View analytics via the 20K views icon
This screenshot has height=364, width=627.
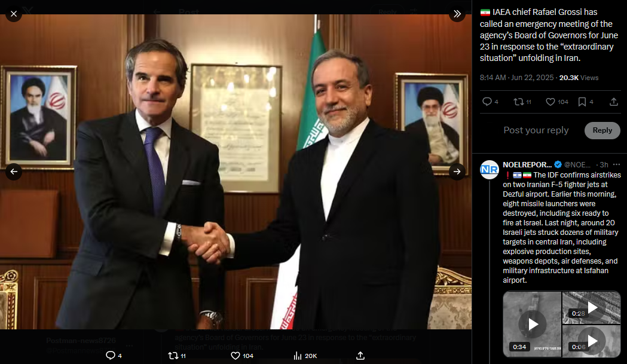click(x=298, y=356)
